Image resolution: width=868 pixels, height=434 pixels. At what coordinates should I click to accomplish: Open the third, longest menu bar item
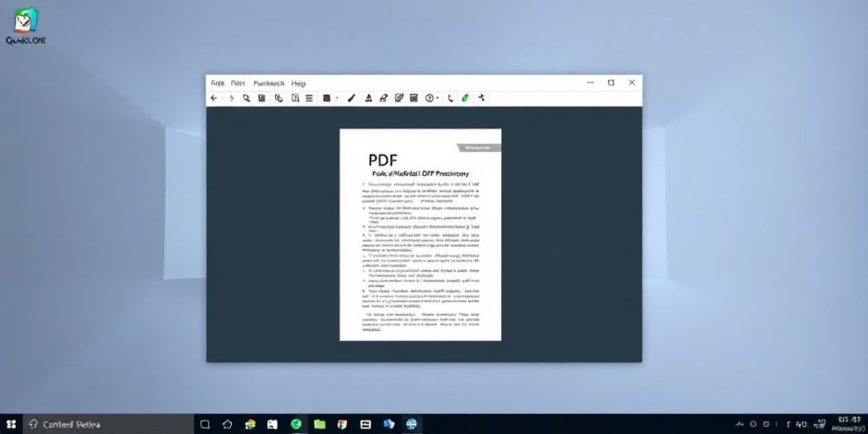pos(269,83)
